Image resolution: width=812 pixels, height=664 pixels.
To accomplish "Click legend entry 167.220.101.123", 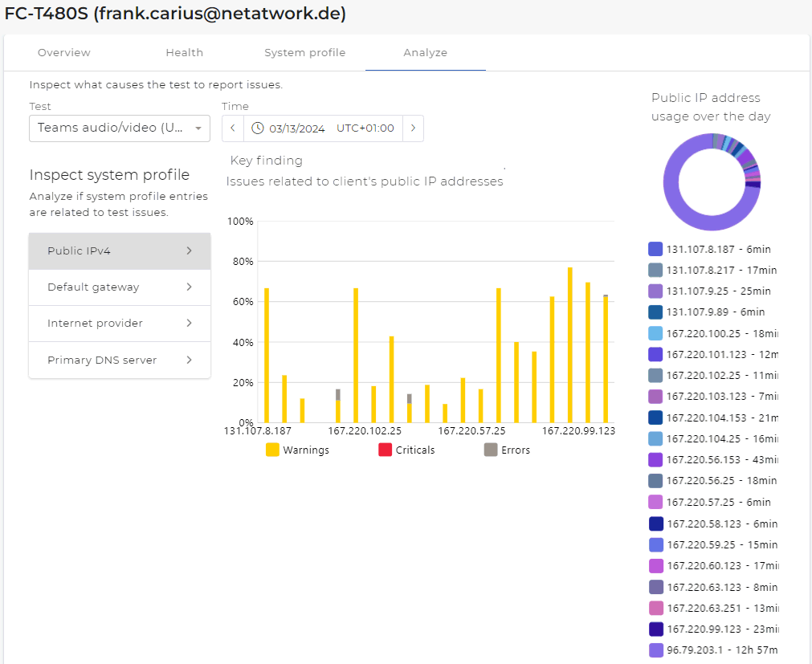I will (x=713, y=355).
